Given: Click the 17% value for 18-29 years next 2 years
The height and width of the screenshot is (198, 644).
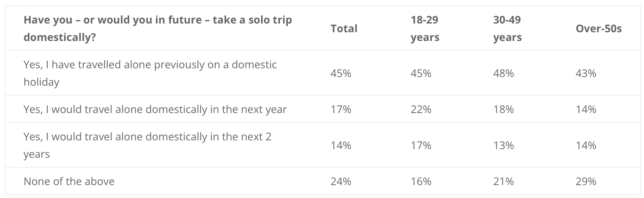Looking at the screenshot, I should 421,145.
